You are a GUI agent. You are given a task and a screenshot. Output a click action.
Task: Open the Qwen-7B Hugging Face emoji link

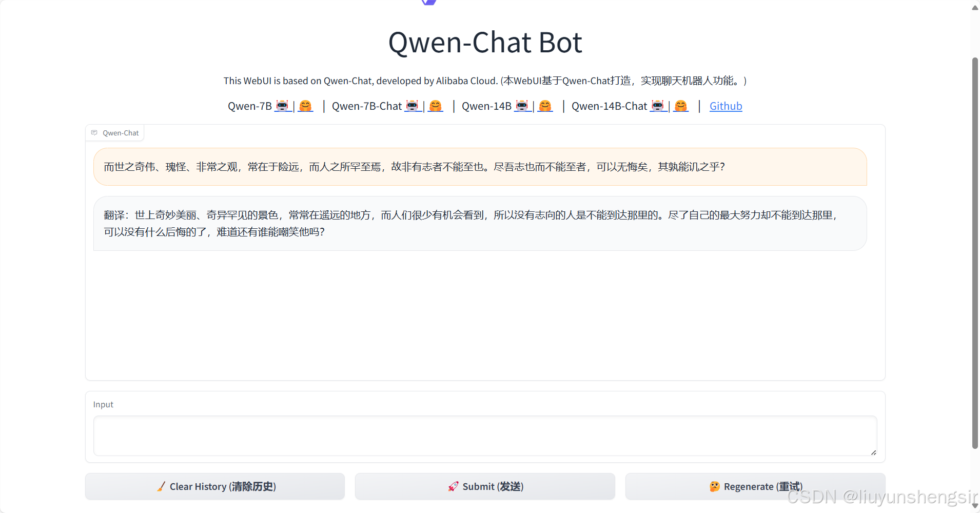pos(305,106)
